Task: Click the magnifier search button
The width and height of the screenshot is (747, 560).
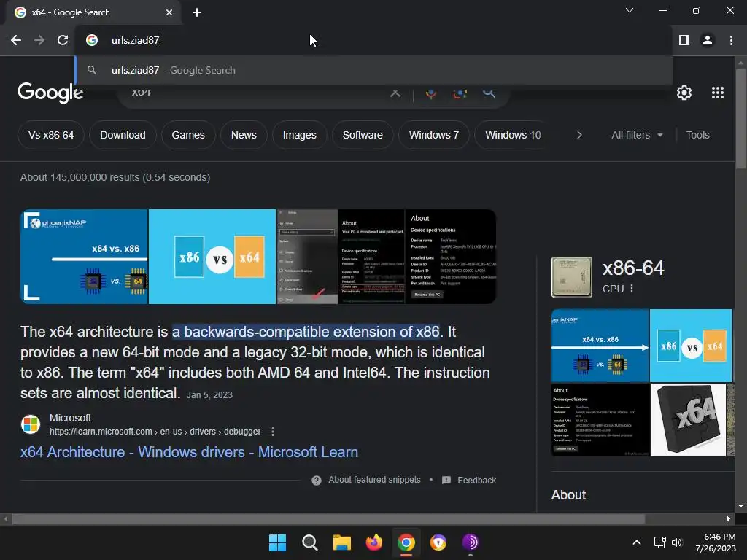Action: 489,93
